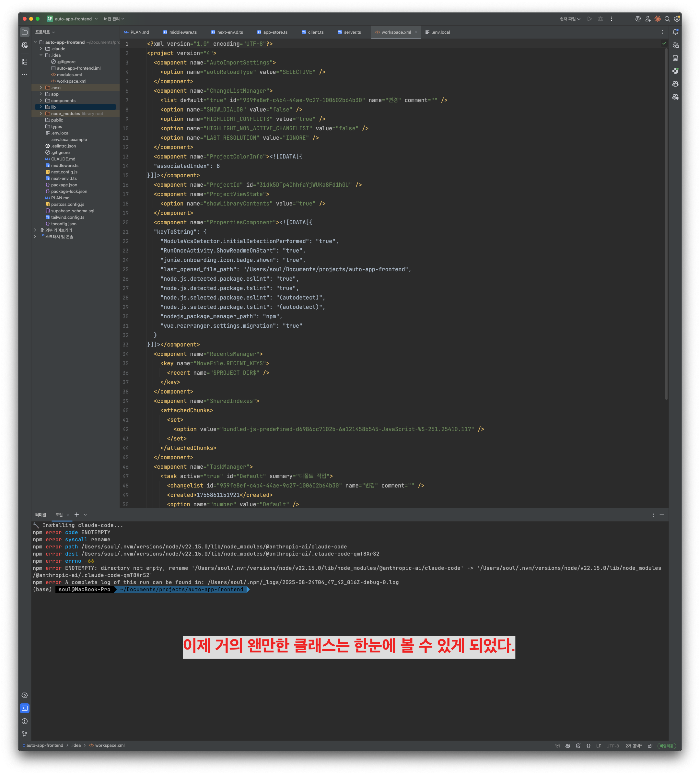Toggle the Project tool window button
The height and width of the screenshot is (775, 700).
25,32
